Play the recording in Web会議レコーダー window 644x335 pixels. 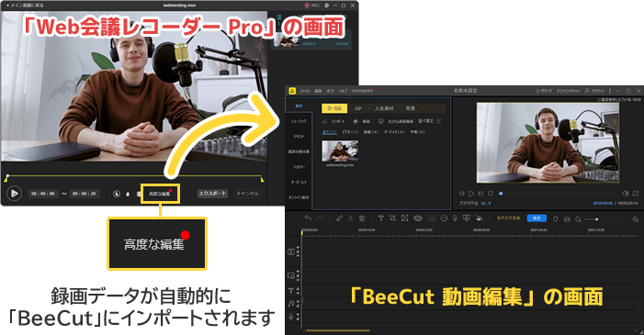click(x=15, y=193)
